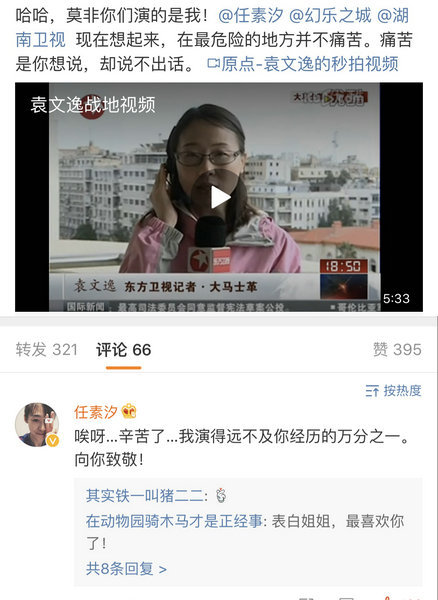Open @任素汐 mention link
This screenshot has width=438, height=600.
coord(251,16)
